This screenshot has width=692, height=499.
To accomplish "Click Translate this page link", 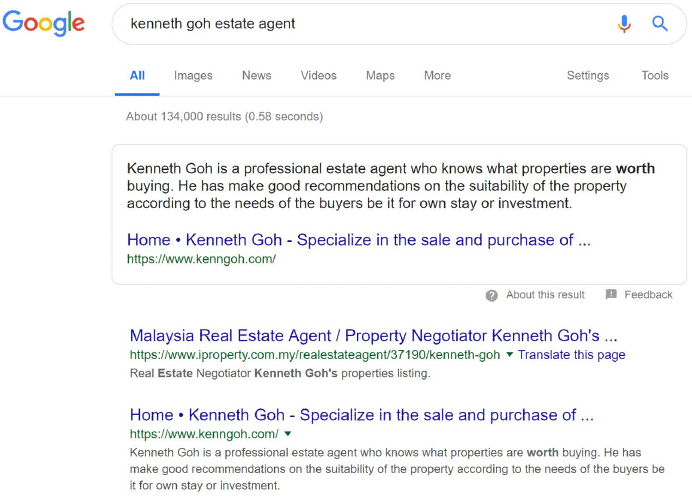I will 572,355.
